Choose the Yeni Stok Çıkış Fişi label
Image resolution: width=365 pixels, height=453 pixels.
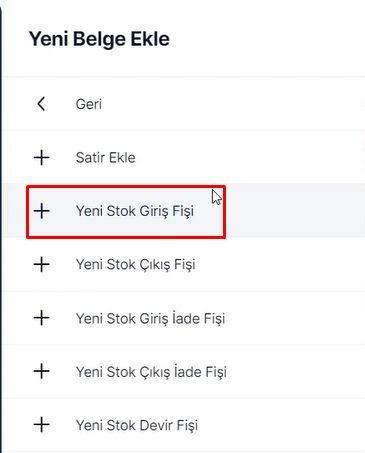click(136, 265)
